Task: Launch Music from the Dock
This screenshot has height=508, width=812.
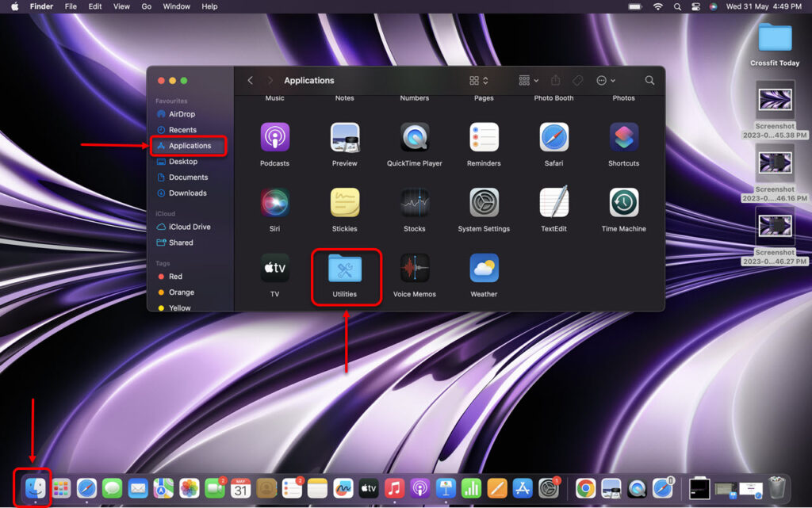Action: pyautogui.click(x=394, y=488)
